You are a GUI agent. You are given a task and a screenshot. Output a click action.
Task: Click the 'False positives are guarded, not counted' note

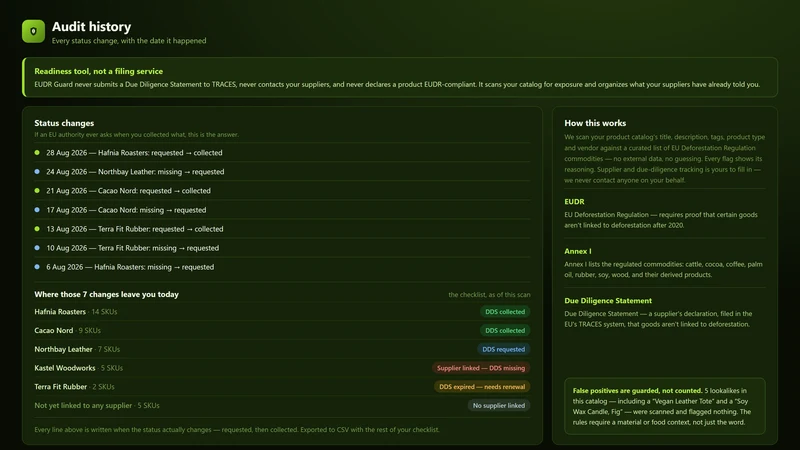tap(665, 406)
